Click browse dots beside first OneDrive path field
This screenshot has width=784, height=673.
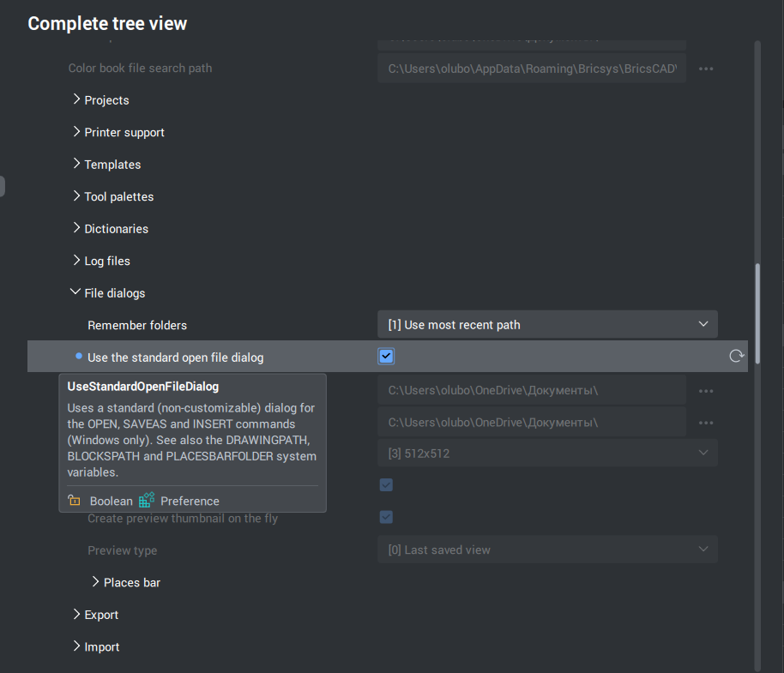705,391
